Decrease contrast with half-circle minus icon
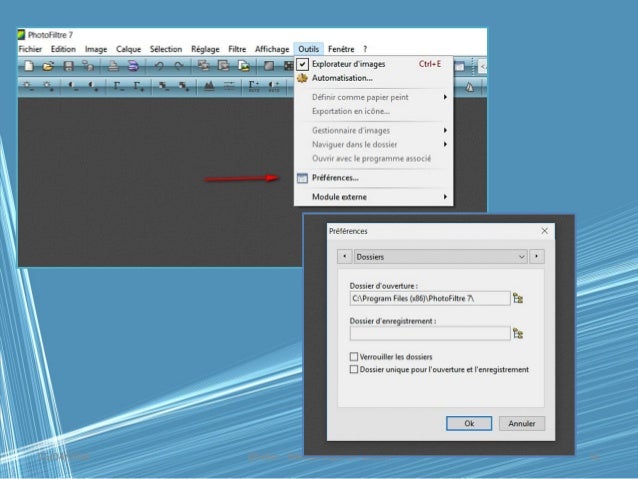The height and width of the screenshot is (479, 638). (x=73, y=86)
